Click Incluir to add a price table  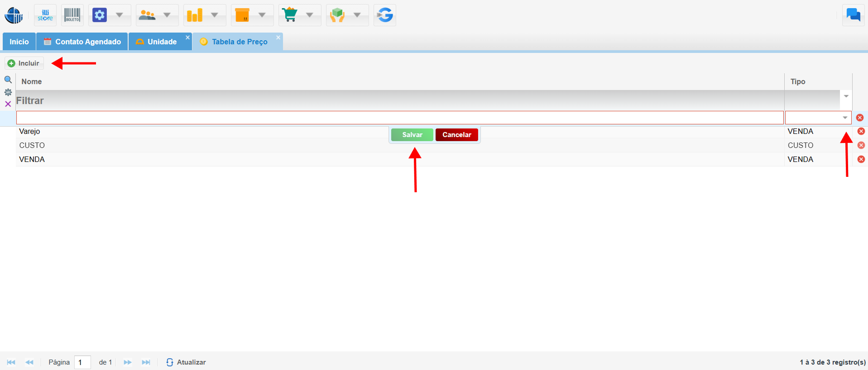pyautogui.click(x=24, y=63)
